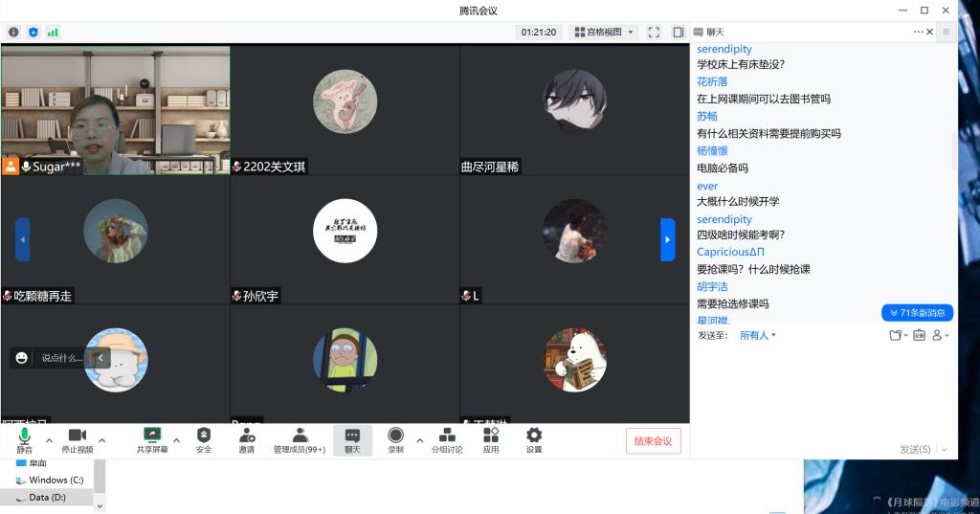Start screen sharing
980x514 pixels.
point(152,440)
